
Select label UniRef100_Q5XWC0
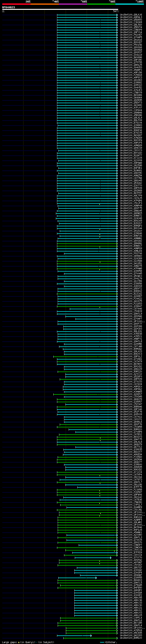tap(131, 276)
